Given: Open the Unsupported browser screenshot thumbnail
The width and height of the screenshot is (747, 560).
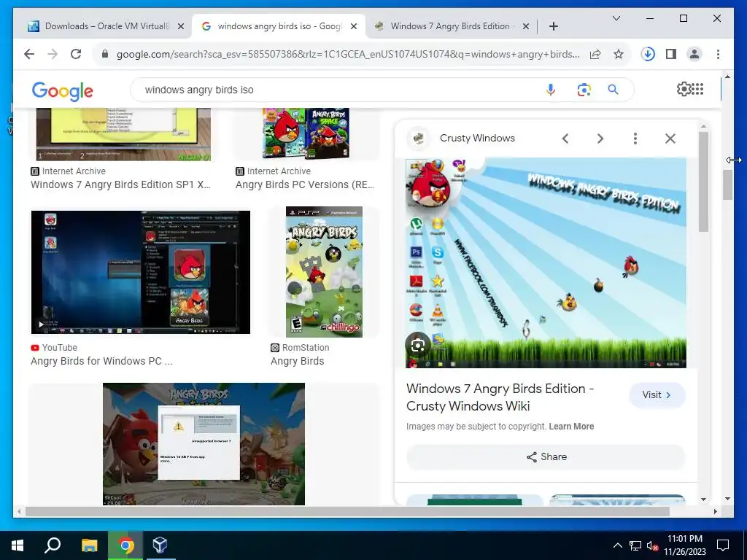Looking at the screenshot, I should coord(204,444).
